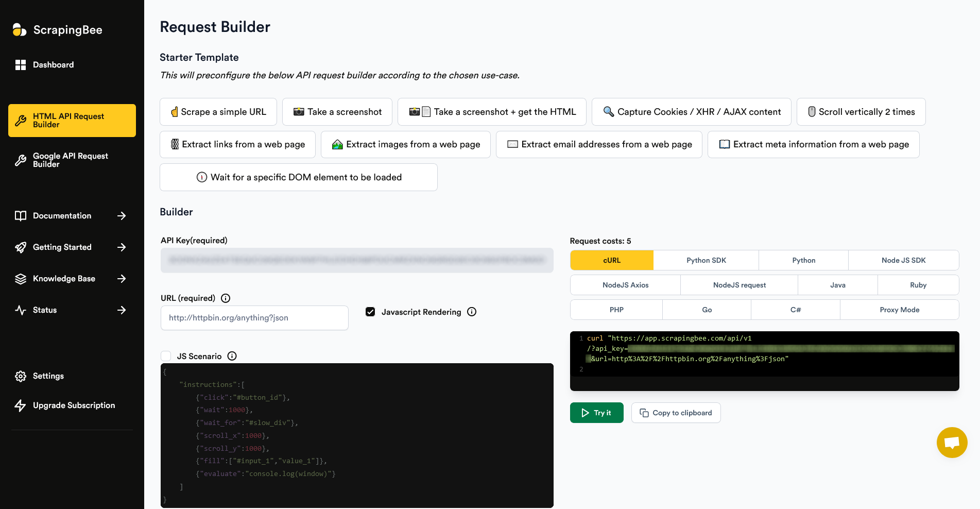This screenshot has height=509, width=980.
Task: Choose the Take a screenshot template
Action: 337,112
